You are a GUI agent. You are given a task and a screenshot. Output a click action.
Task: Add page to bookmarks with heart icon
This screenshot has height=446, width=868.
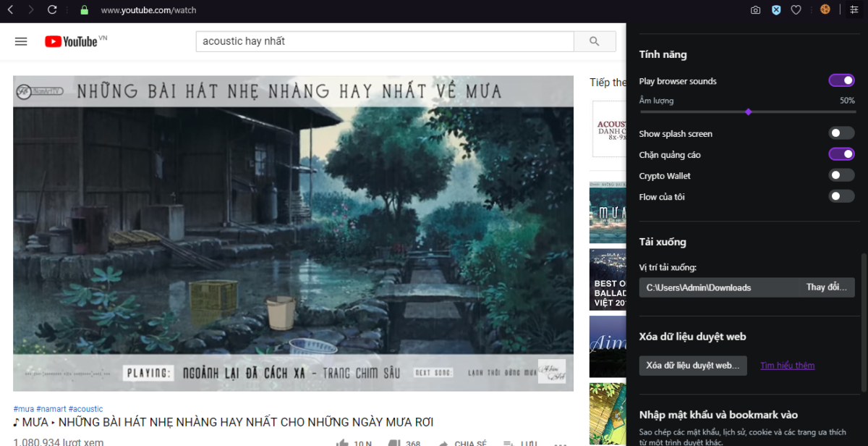796,10
